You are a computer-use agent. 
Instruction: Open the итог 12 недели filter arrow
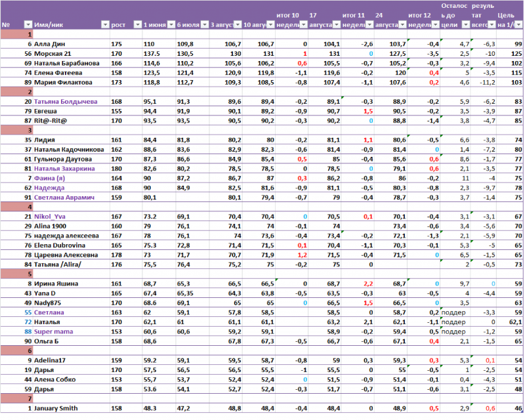pos(435,25)
